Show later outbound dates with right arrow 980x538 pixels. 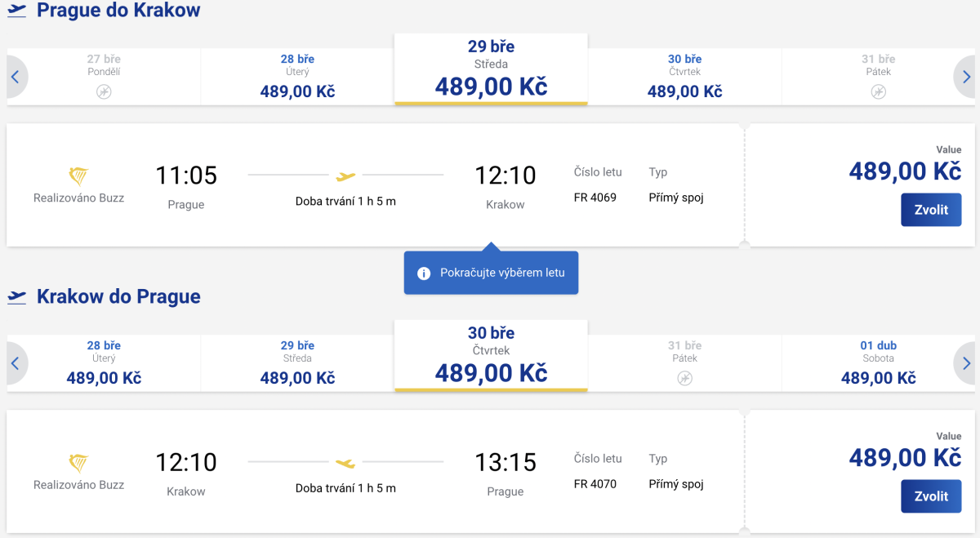[x=966, y=78]
